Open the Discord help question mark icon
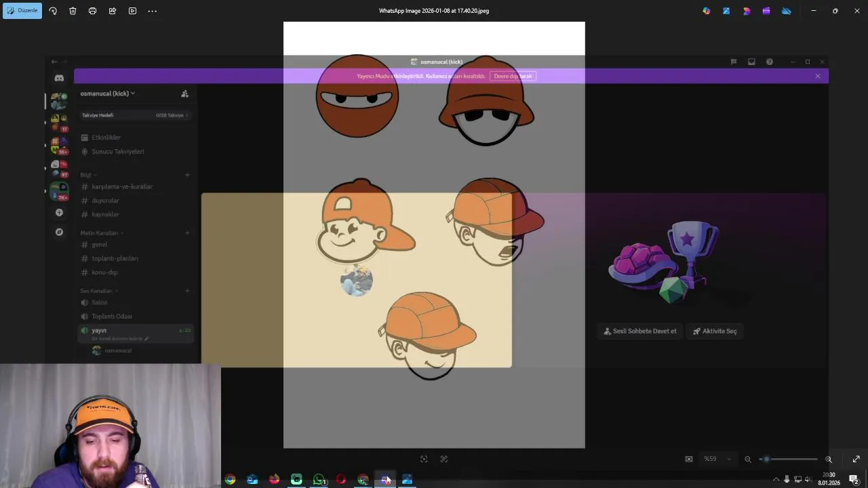This screenshot has height=488, width=868. pos(770,62)
